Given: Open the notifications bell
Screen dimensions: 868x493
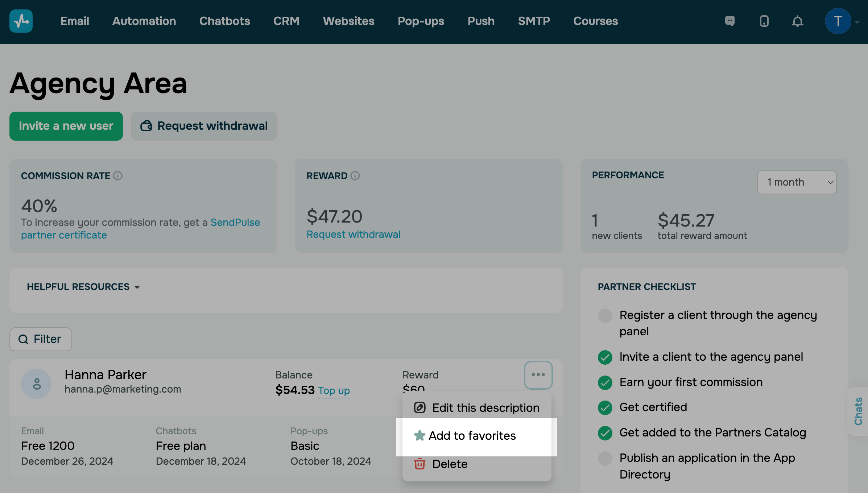Looking at the screenshot, I should click(x=797, y=21).
